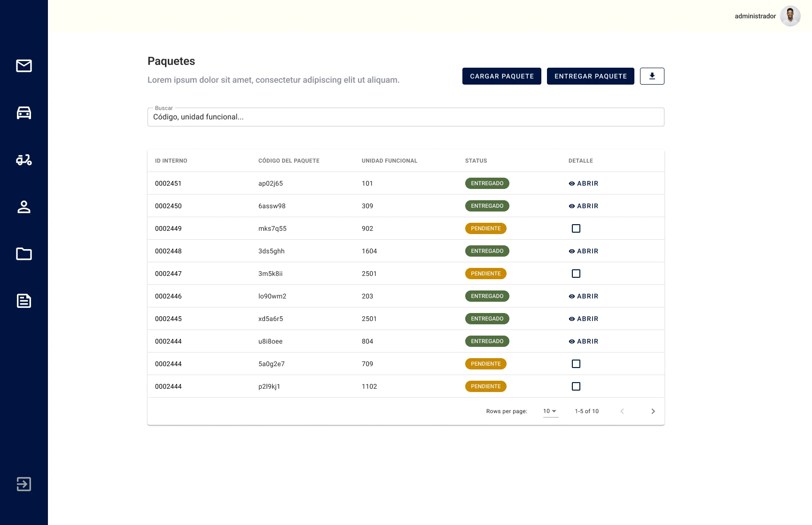This screenshot has width=812, height=525.
Task: Open the mail section in sidebar
Action: [24, 66]
